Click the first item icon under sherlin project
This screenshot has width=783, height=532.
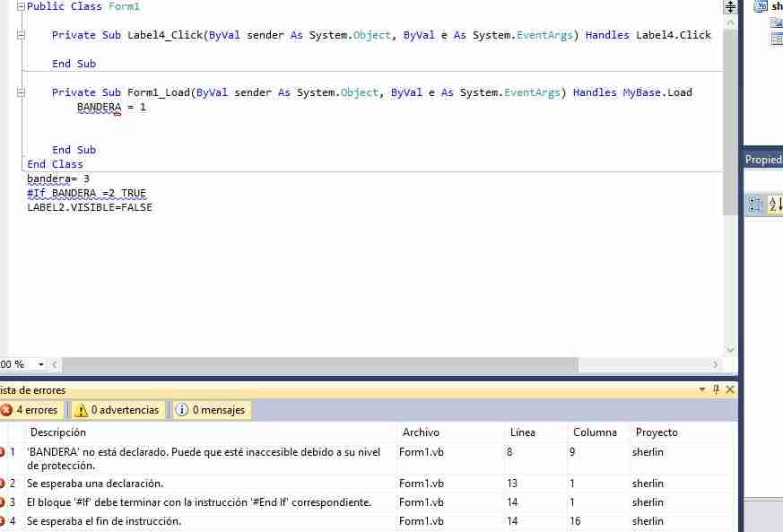pos(777,23)
